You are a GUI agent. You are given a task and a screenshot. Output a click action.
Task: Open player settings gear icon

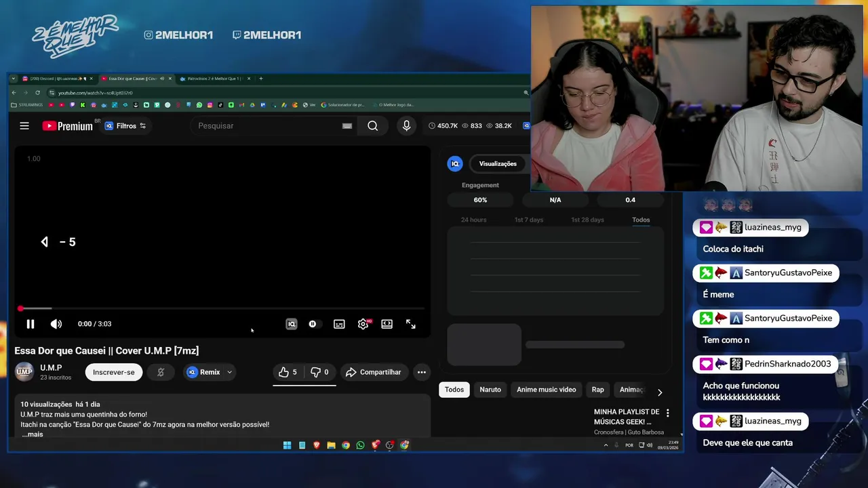point(363,324)
